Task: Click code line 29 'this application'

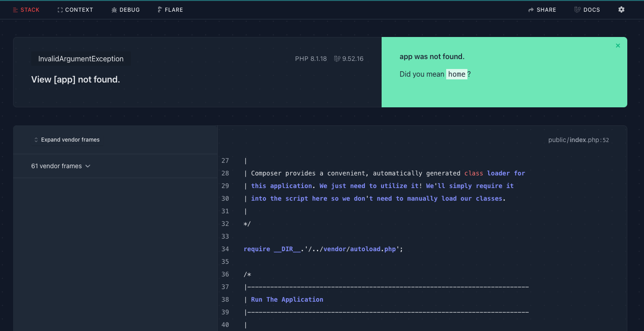Action: click(x=378, y=186)
